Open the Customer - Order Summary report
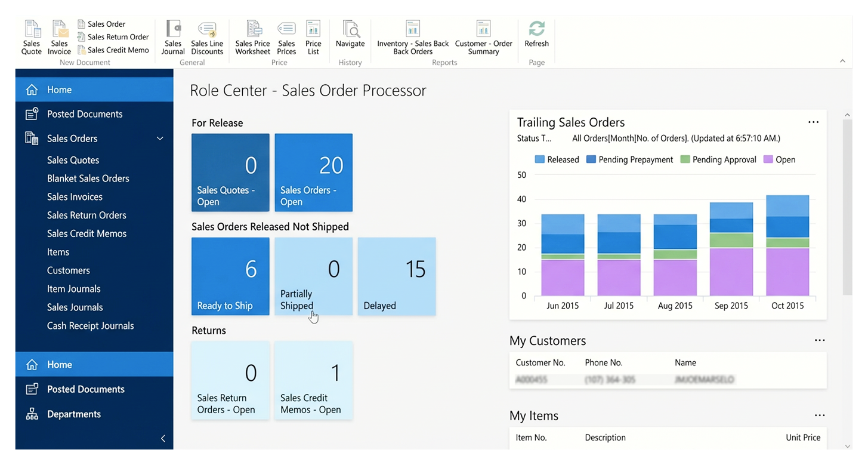This screenshot has width=868, height=465. pos(483,38)
